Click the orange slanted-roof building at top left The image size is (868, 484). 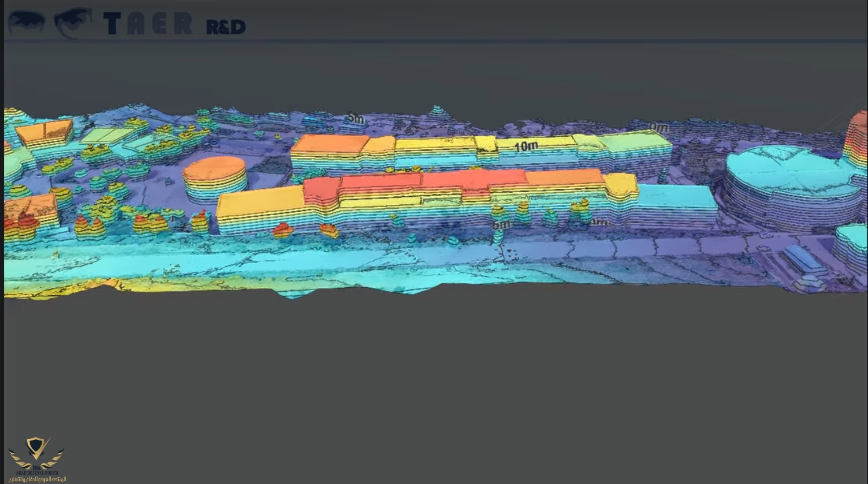(44, 131)
